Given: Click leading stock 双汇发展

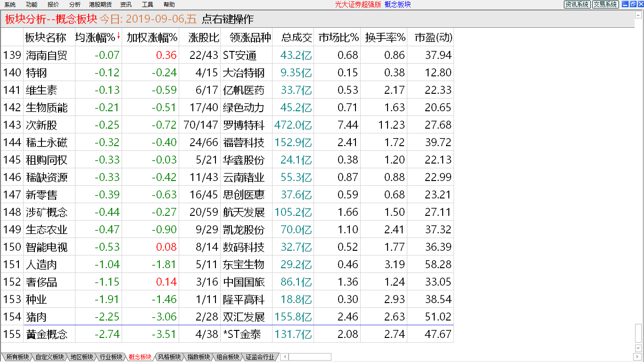Looking at the screenshot, I should pos(244,317).
